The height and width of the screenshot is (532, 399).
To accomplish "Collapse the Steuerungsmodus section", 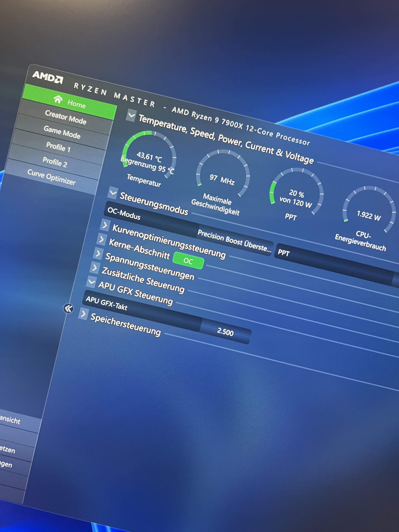I will pyautogui.click(x=113, y=193).
